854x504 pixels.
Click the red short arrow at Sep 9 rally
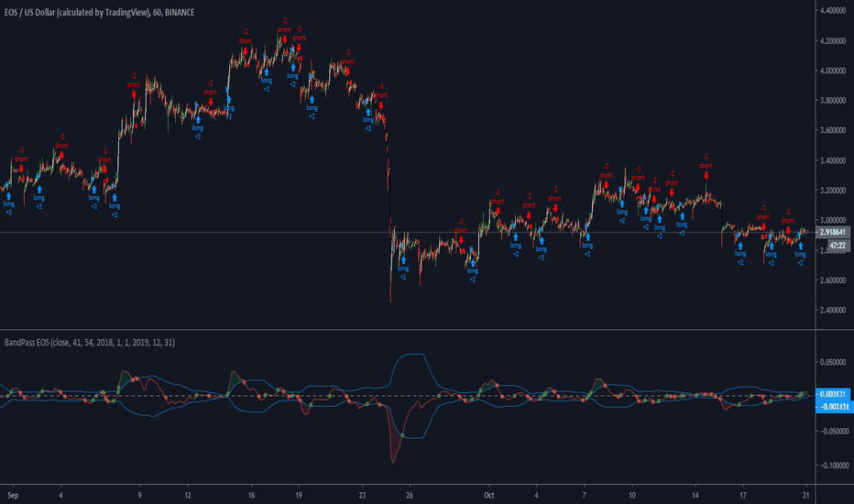point(134,94)
